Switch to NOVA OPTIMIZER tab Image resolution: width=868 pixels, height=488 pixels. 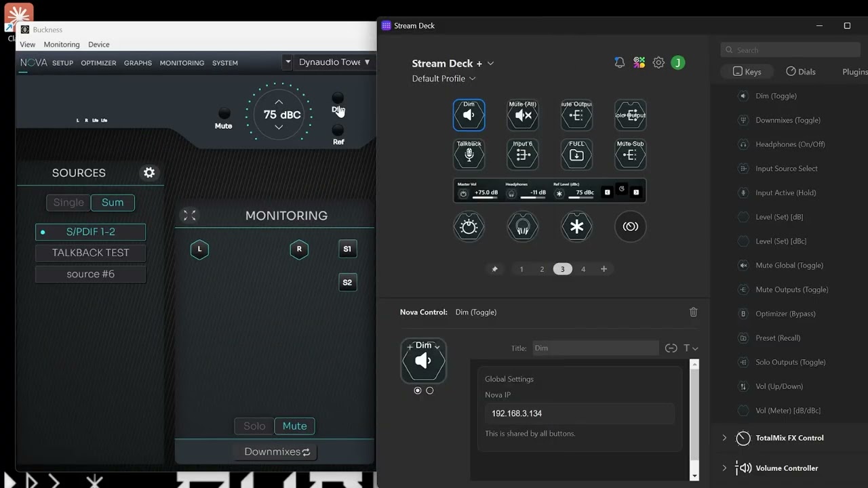98,63
